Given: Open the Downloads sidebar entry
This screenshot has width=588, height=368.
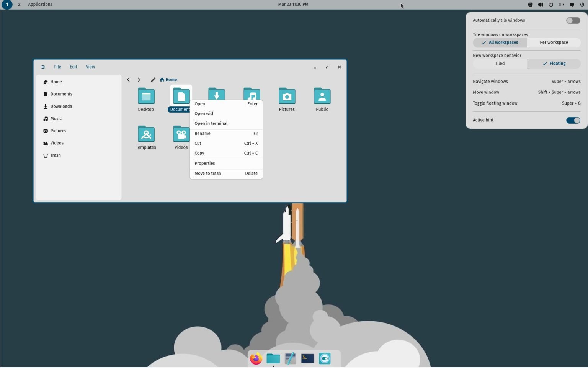Looking at the screenshot, I should [61, 106].
